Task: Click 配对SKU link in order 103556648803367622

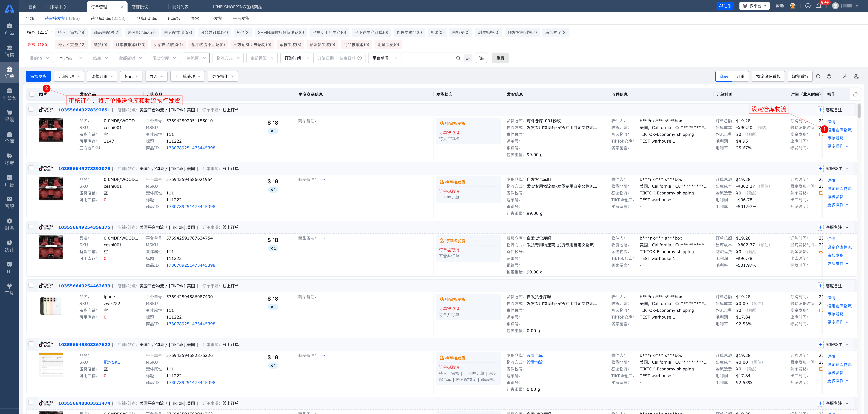Action: click(x=112, y=362)
